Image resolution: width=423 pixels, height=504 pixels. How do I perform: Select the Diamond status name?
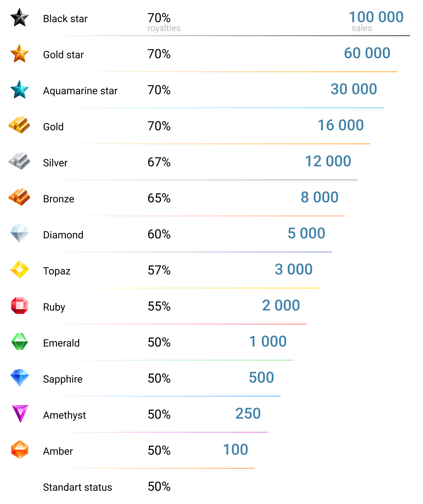[63, 235]
